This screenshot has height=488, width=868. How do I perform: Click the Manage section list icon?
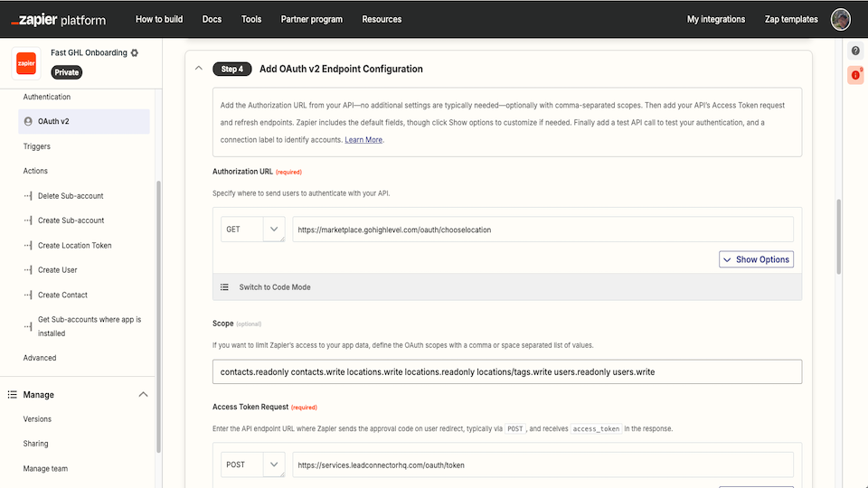12,395
